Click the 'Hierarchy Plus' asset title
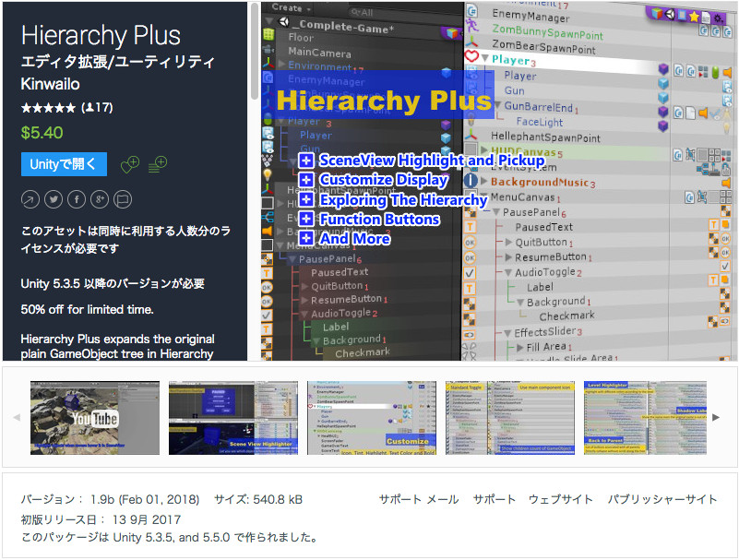739x560 pixels. (x=101, y=36)
